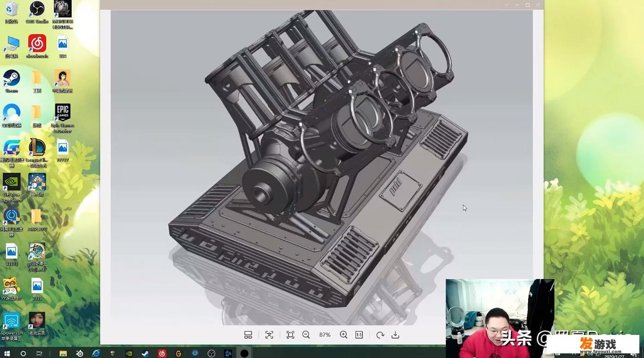Open the thumbnail list view in viewer toolbar

point(248,335)
